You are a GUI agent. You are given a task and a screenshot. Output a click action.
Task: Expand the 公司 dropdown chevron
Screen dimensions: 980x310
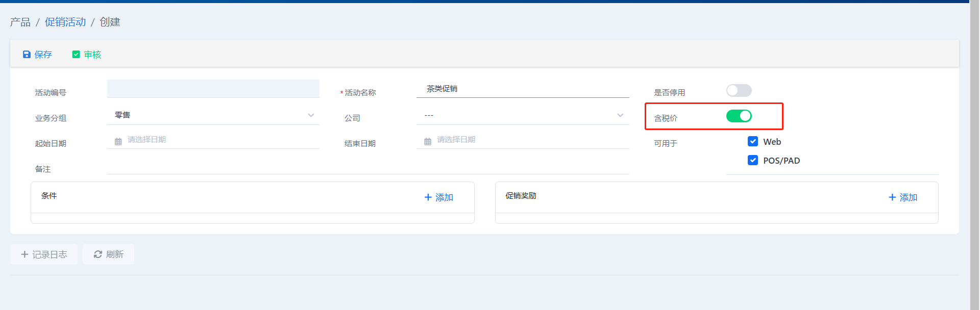[620, 115]
